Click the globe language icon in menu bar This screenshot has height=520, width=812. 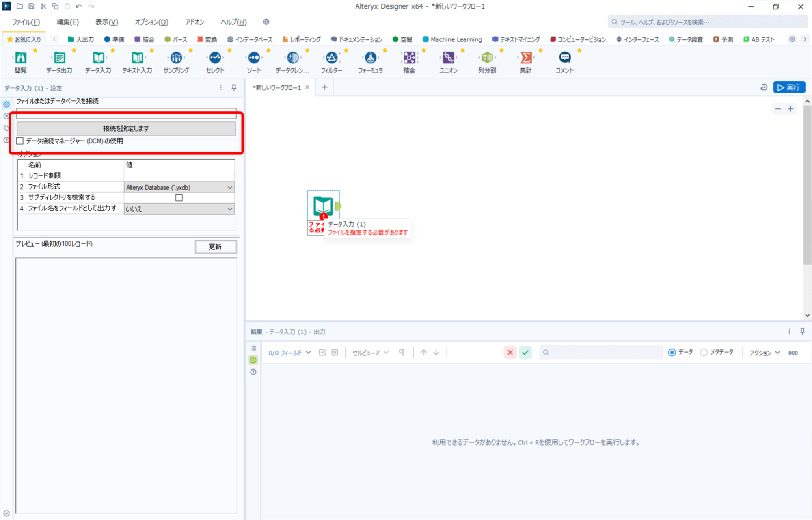tap(266, 22)
